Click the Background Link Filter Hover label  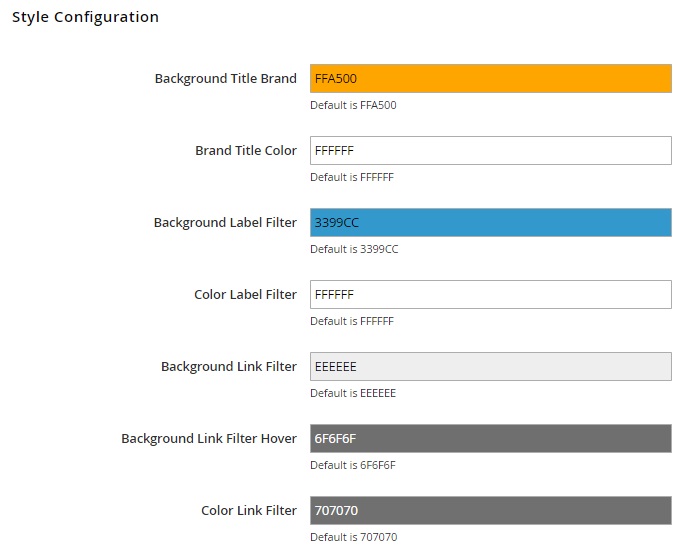[209, 438]
